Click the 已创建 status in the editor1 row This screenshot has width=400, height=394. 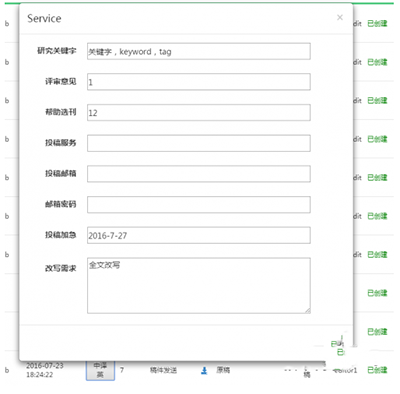377,370
